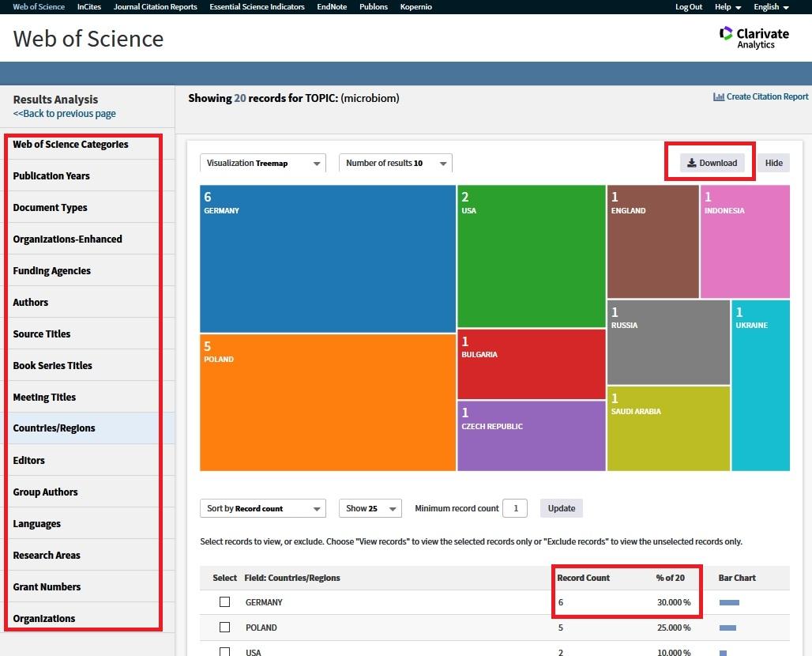Screen dimensions: 812x656
Task: Open the Number of results dropdown
Action: [x=395, y=163]
